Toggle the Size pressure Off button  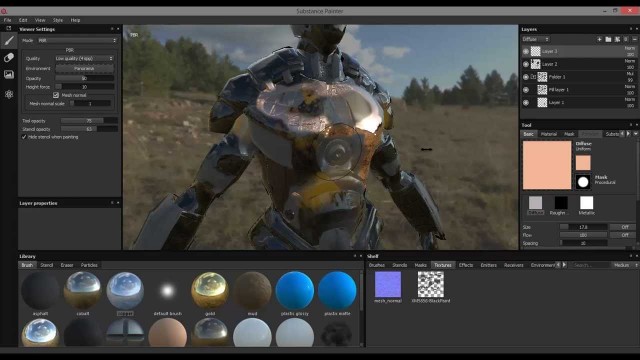[x=624, y=227]
